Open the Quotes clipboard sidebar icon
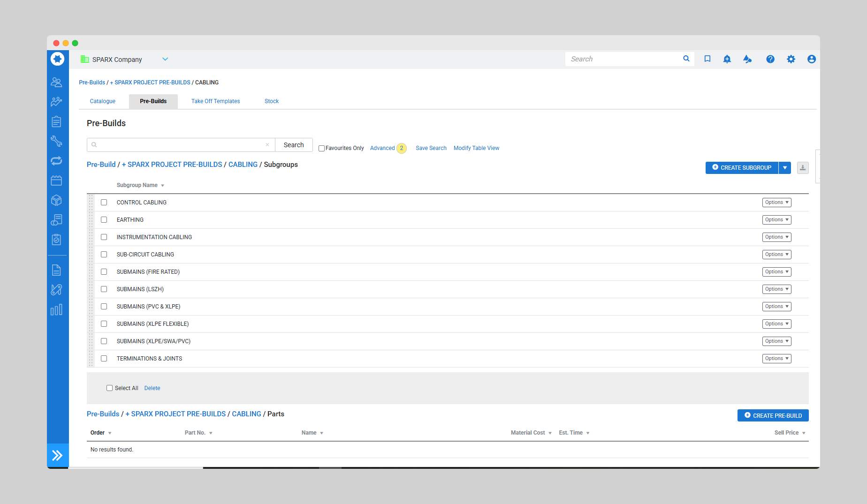The width and height of the screenshot is (867, 504). click(56, 121)
